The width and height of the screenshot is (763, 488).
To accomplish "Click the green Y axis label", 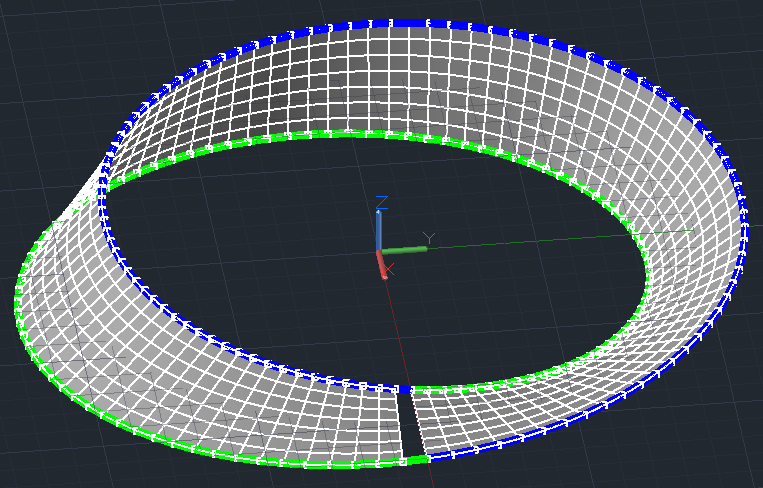I will coord(429,238).
